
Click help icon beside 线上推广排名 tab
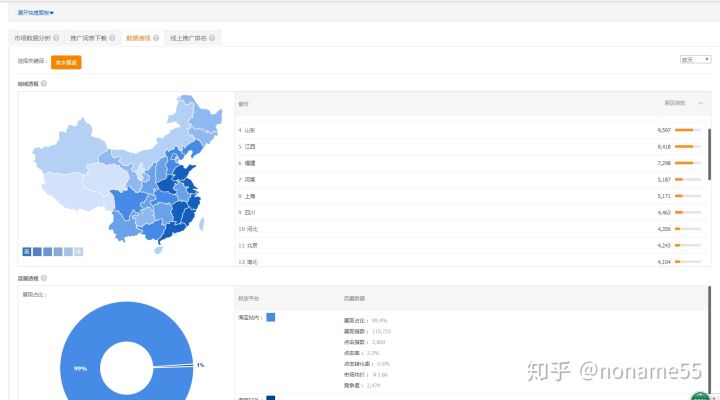point(212,38)
